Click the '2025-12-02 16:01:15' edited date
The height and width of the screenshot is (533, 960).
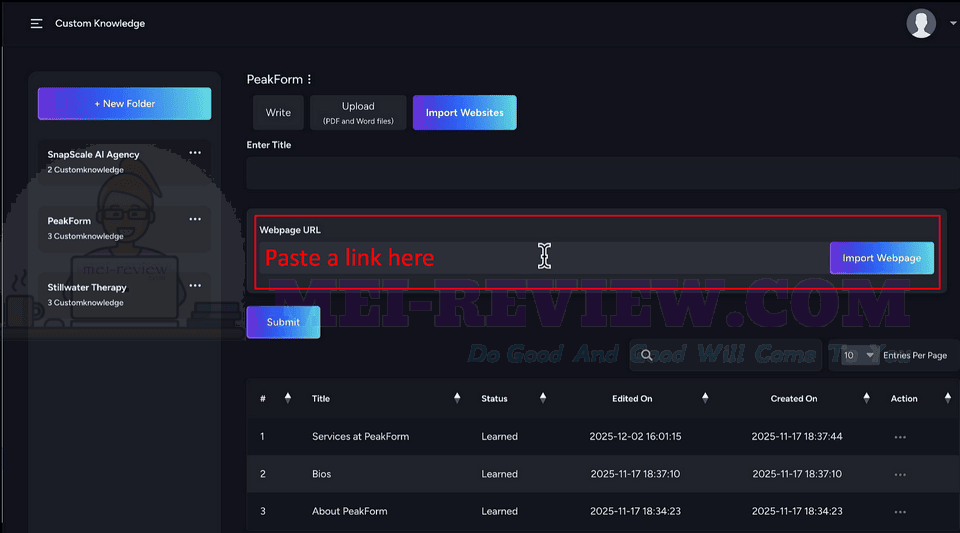point(635,436)
